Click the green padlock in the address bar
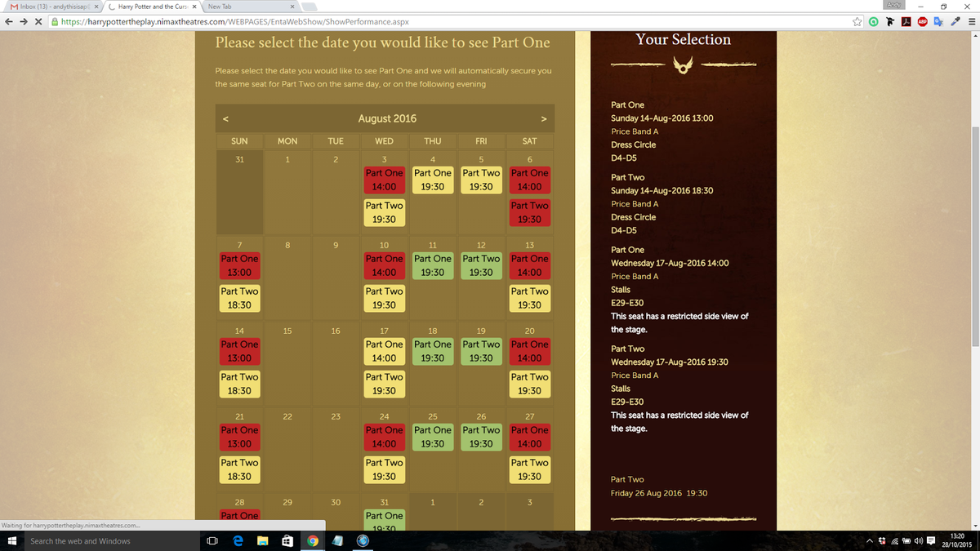 pyautogui.click(x=55, y=22)
